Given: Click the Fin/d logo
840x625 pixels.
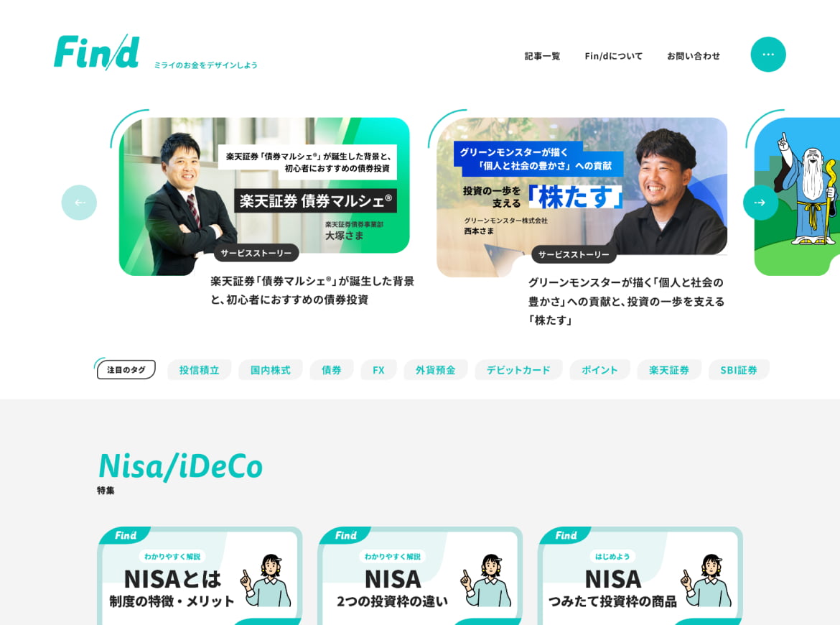Looking at the screenshot, I should (x=97, y=52).
